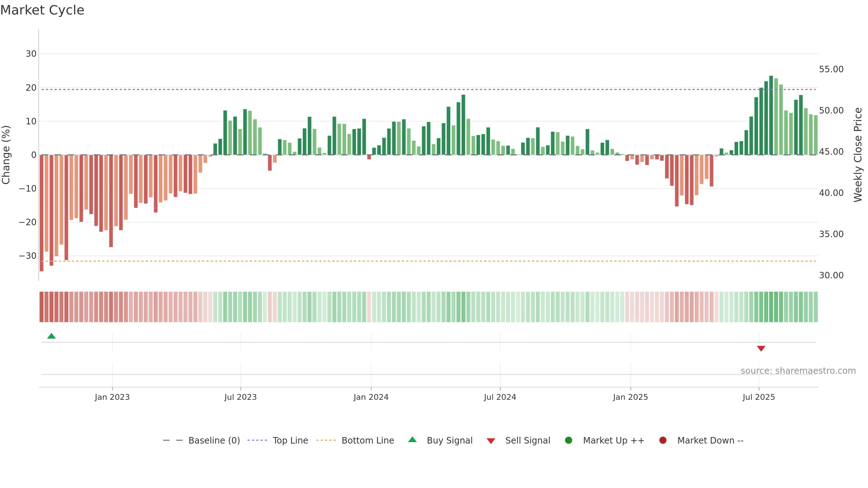Click the red inverted triangle legend icon
The height and width of the screenshot is (488, 868).
pyautogui.click(x=491, y=441)
